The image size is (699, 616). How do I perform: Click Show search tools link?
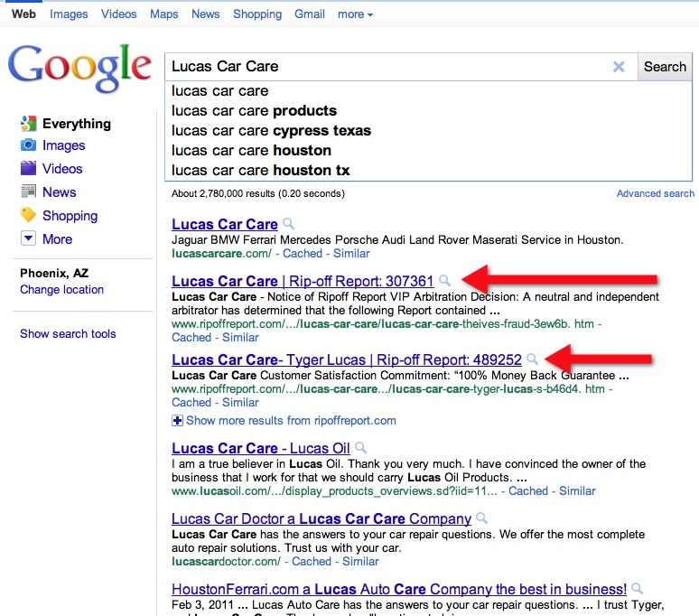[68, 334]
